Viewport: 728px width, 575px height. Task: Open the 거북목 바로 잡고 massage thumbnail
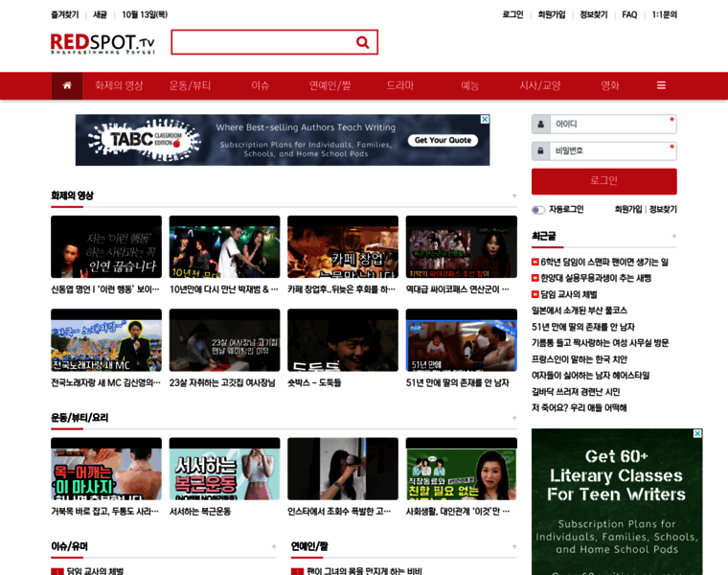(x=106, y=469)
